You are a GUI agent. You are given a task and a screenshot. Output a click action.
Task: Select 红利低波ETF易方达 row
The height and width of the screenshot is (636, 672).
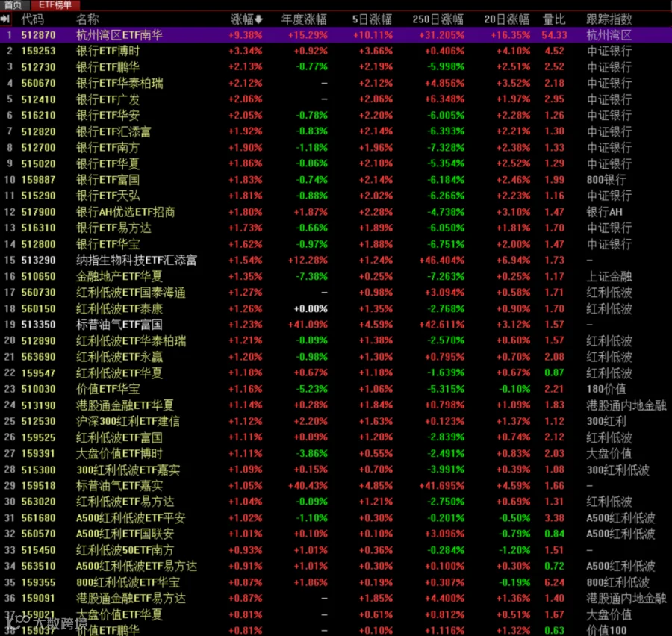[x=336, y=502]
